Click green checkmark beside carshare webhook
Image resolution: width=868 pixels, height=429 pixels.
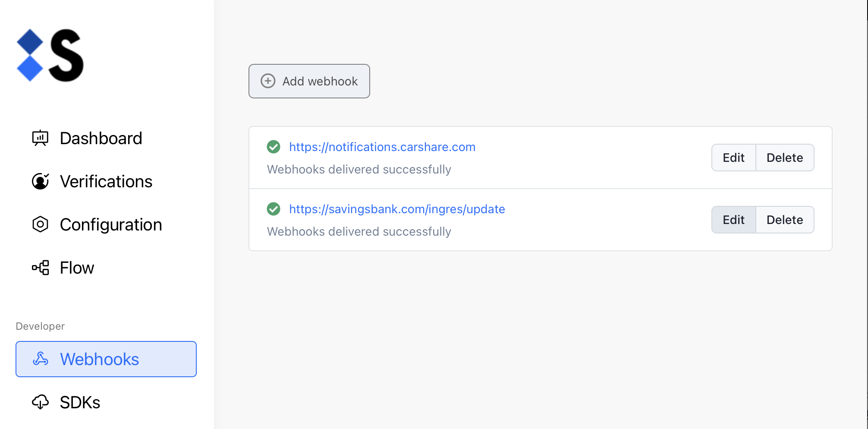coord(274,147)
